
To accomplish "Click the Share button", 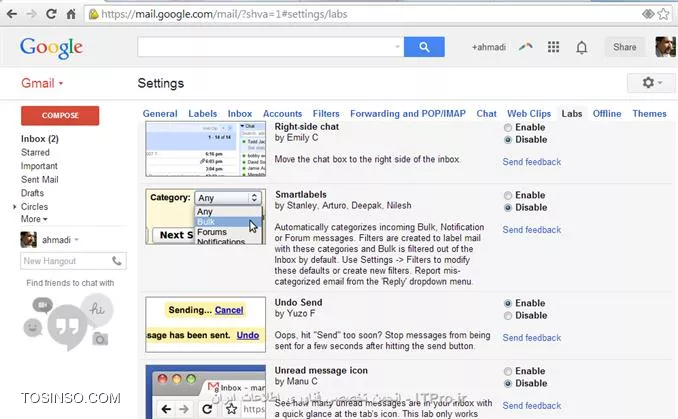I will click(624, 47).
